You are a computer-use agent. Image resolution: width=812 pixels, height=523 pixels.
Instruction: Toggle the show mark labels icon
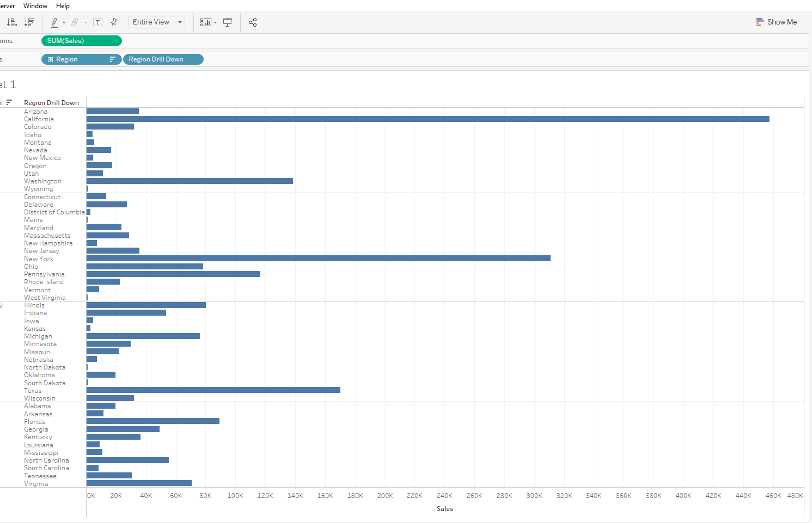(x=98, y=22)
